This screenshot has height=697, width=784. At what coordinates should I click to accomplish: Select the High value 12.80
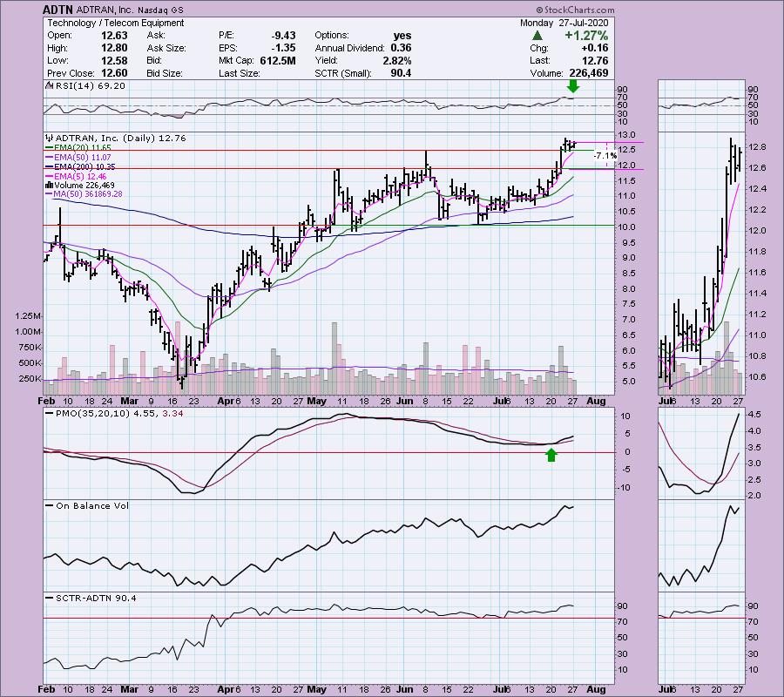click(114, 48)
